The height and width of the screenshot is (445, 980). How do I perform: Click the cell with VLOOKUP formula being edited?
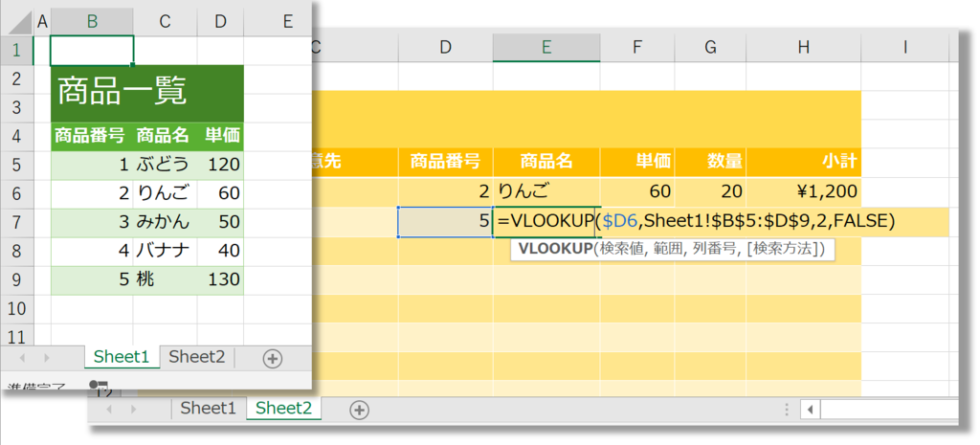[546, 221]
